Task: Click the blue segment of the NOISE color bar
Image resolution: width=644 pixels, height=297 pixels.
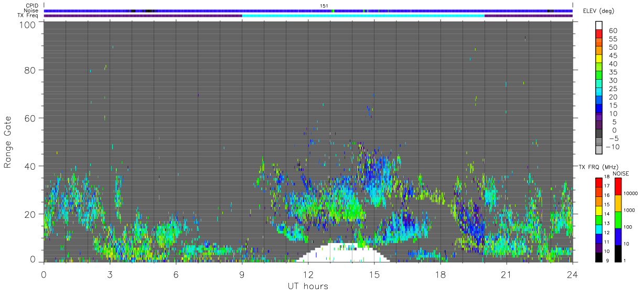Action: coord(618,237)
